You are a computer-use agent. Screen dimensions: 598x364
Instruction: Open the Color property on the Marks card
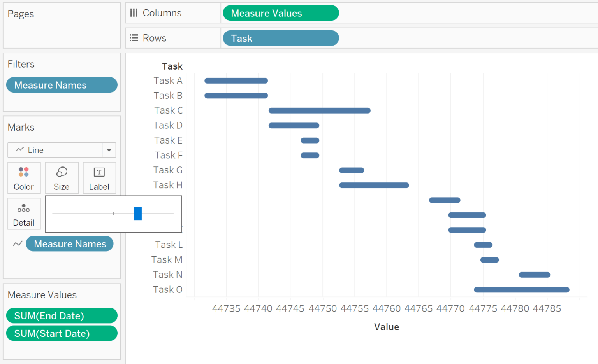tap(24, 178)
